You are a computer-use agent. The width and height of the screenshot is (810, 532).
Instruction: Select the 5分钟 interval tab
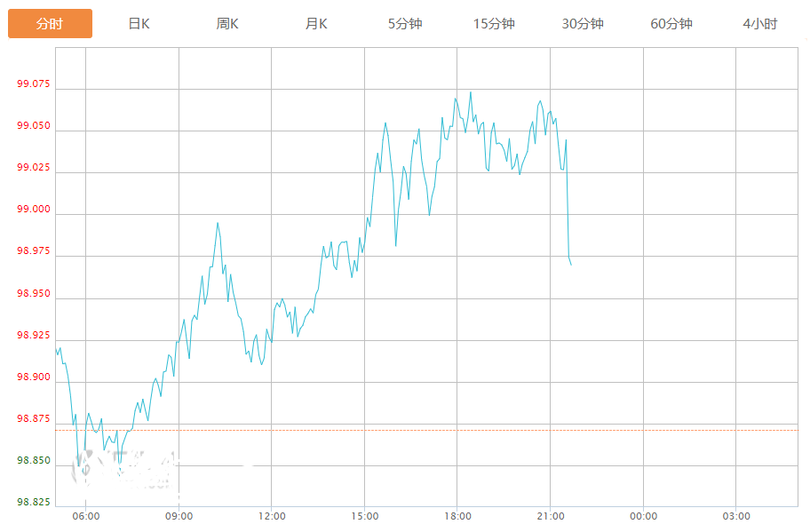[405, 24]
